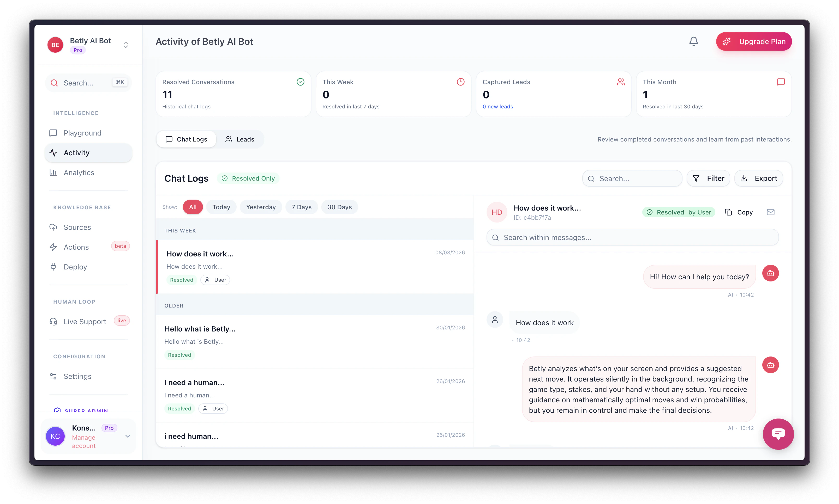The image size is (839, 504).
Task: Go to Deploy page in sidebar
Action: point(75,267)
